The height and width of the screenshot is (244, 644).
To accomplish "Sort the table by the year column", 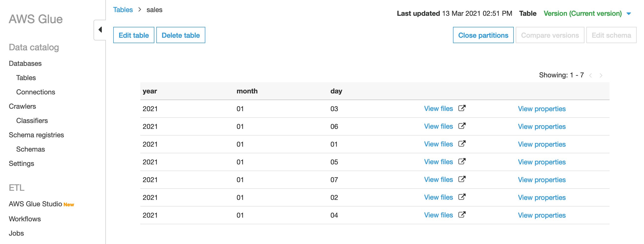I will pyautogui.click(x=150, y=91).
